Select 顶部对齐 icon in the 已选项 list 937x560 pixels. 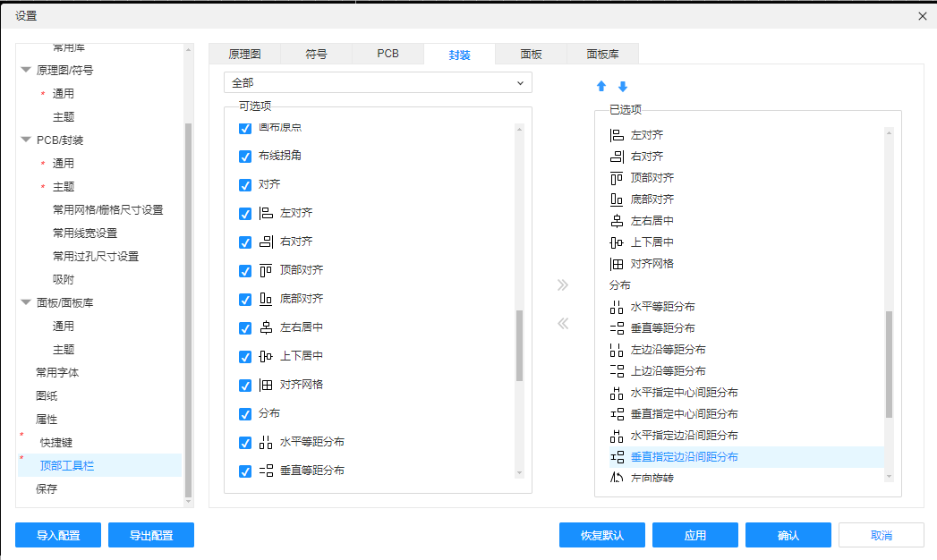coord(617,178)
